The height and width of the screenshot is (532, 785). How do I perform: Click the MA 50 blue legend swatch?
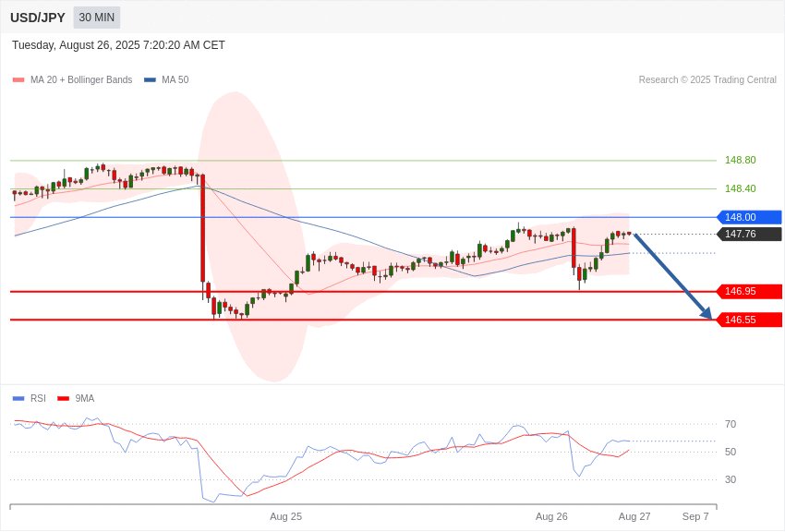(x=151, y=80)
